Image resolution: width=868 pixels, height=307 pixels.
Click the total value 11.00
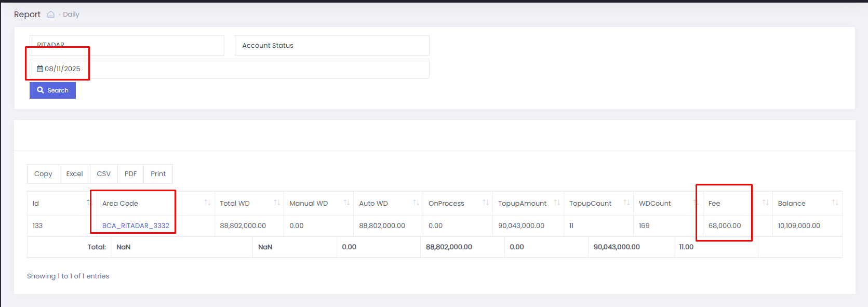[x=686, y=247]
